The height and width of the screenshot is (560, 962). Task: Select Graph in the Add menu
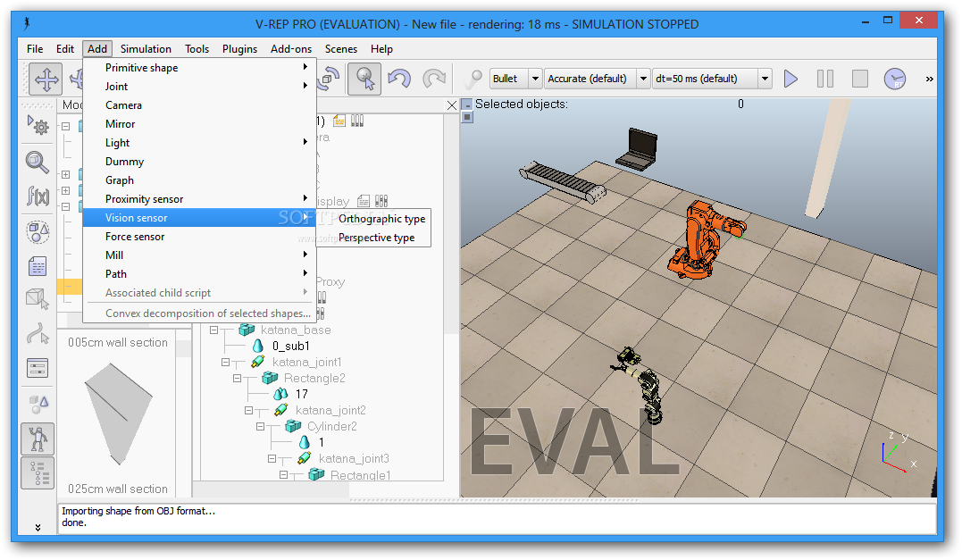(199, 180)
